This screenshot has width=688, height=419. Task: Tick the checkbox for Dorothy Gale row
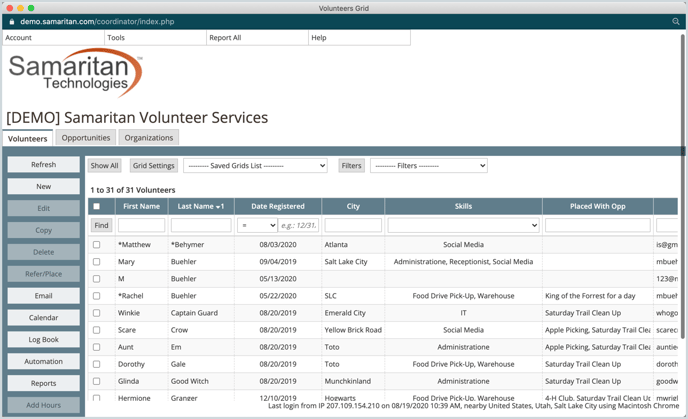coord(97,364)
